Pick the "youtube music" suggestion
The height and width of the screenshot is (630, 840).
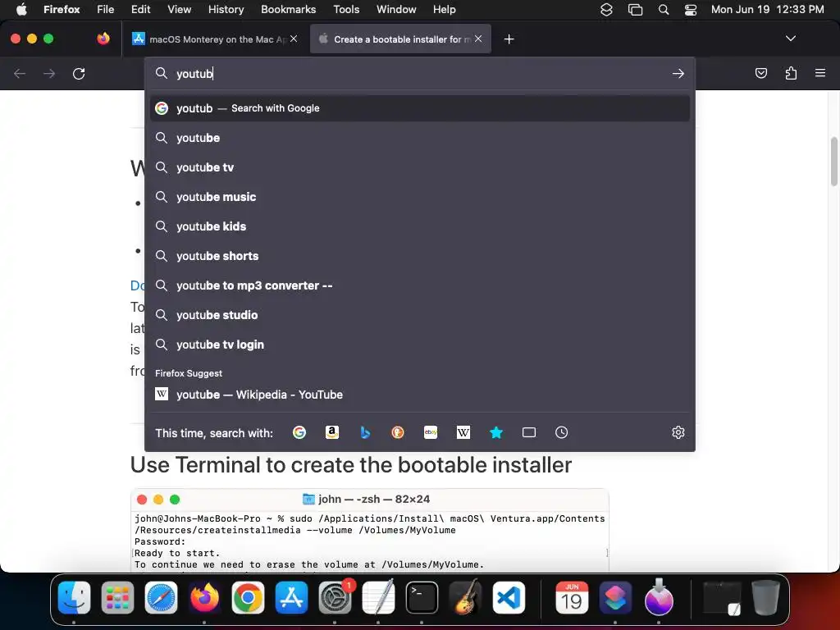pyautogui.click(x=420, y=197)
